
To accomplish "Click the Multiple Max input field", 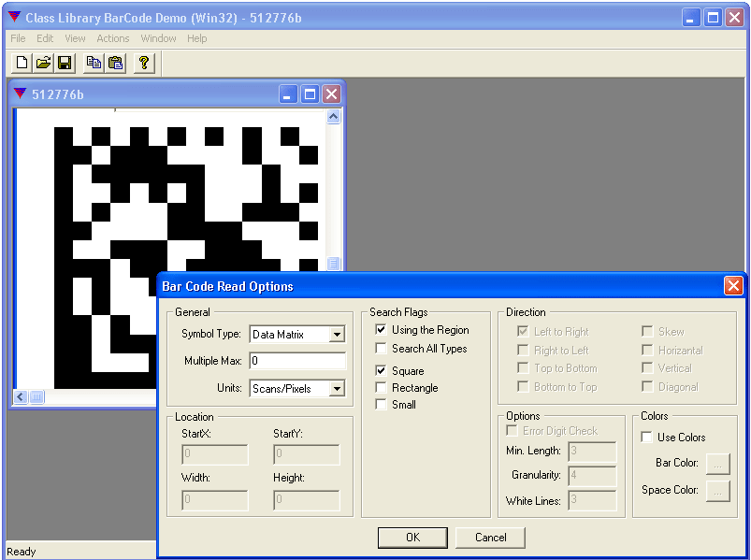I will [297, 363].
